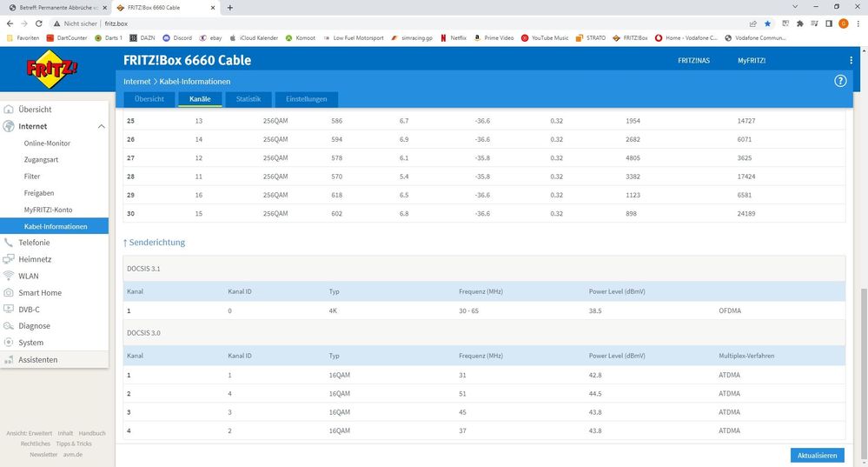This screenshot has height=467, width=868.
Task: Click the 44.5 power level value
Action: [595, 394]
